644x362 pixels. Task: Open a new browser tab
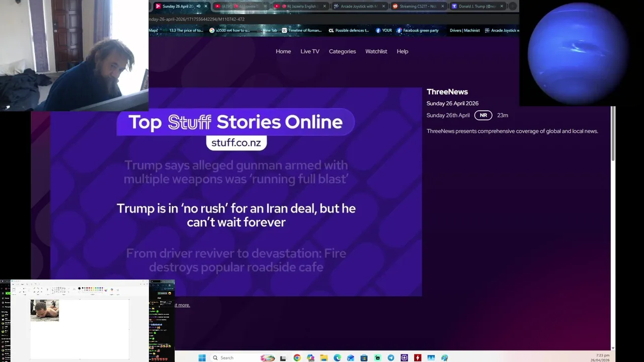point(513,7)
